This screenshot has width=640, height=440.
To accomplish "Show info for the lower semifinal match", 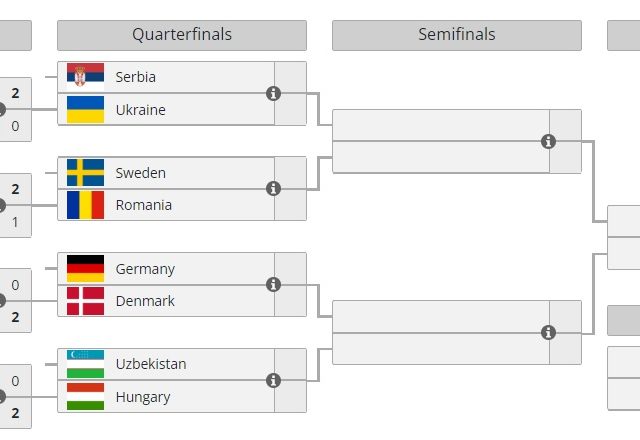I will point(548,333).
